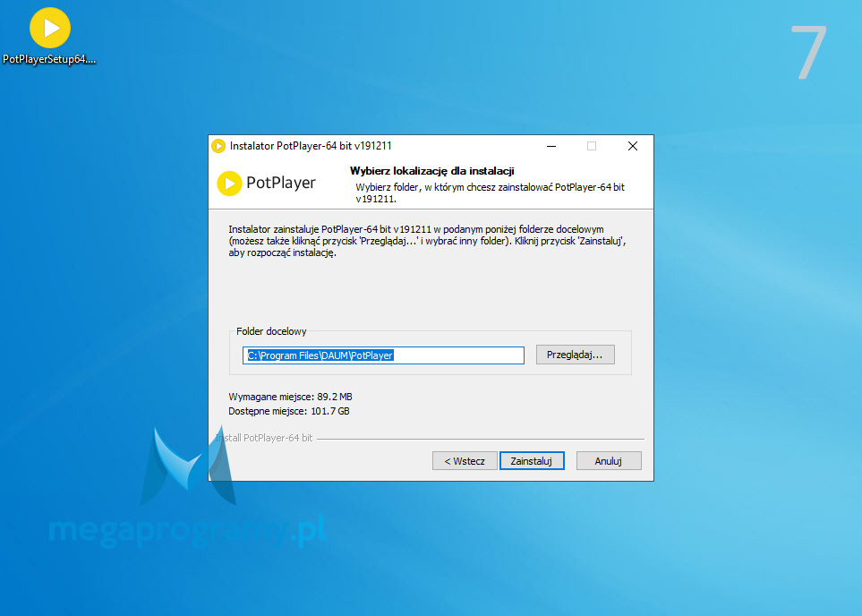
Task: Cancel setup with Anuluj button
Action: click(609, 461)
